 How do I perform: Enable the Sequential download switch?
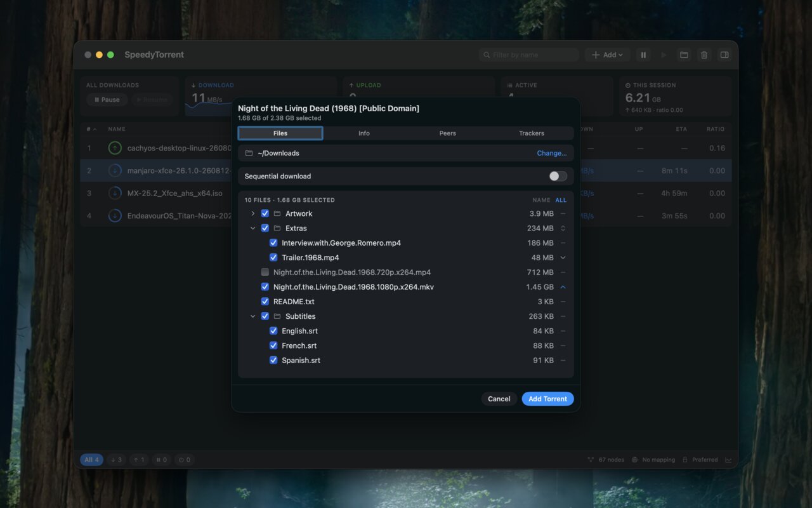click(558, 176)
